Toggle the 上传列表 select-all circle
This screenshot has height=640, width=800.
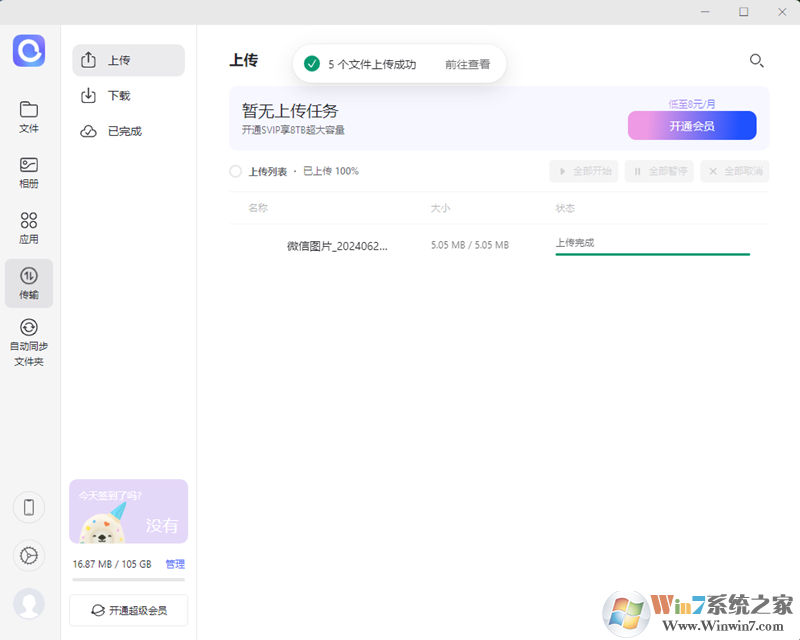point(235,171)
